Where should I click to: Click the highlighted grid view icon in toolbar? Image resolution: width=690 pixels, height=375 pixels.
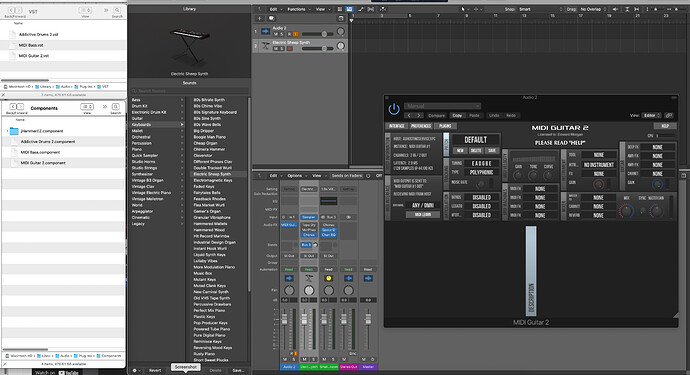point(349,9)
